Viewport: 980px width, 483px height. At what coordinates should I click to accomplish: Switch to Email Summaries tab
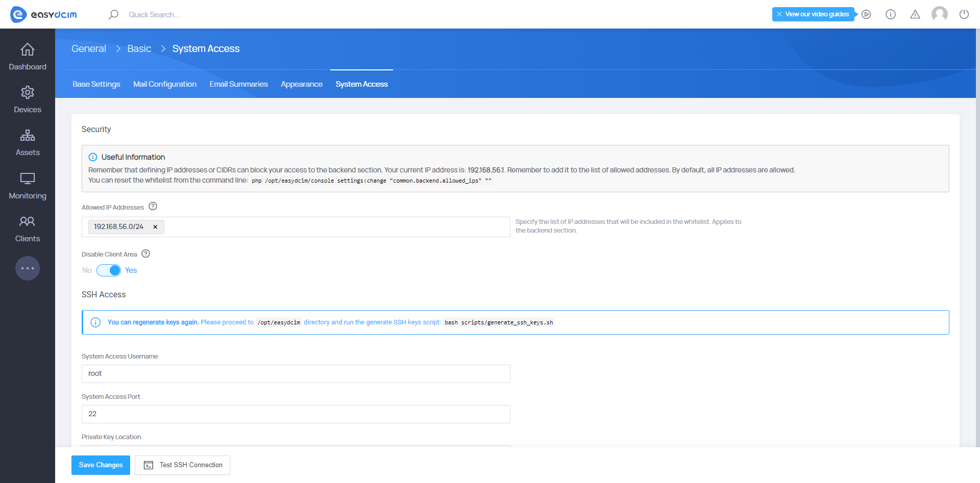tap(238, 84)
